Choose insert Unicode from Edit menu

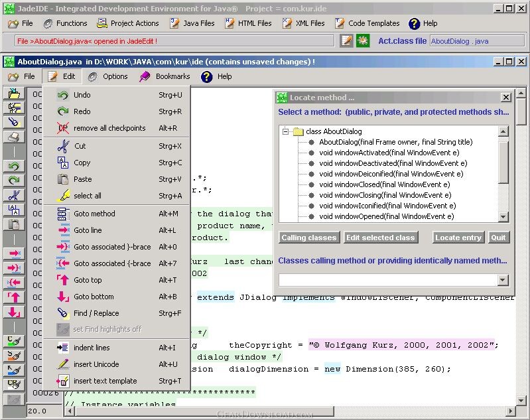pyautogui.click(x=117, y=364)
